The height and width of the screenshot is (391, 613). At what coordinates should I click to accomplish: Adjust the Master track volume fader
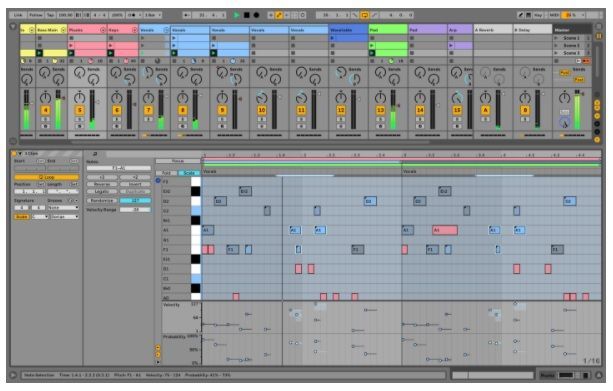tap(577, 111)
